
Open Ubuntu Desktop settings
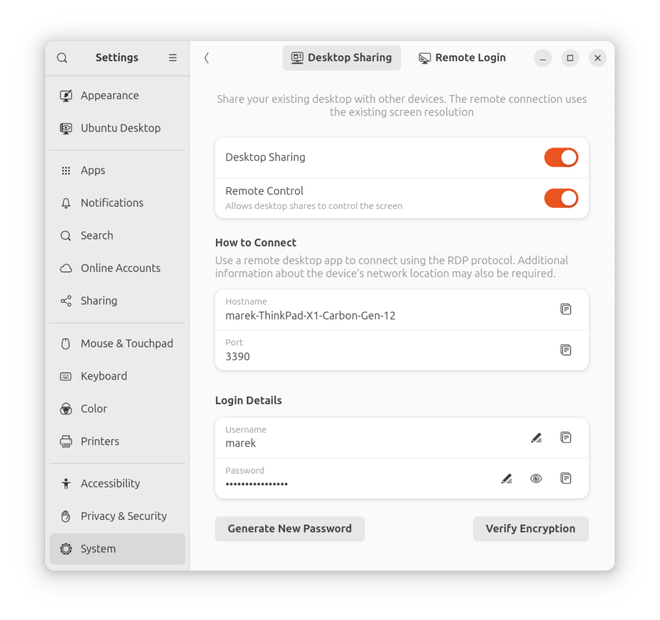117,128
